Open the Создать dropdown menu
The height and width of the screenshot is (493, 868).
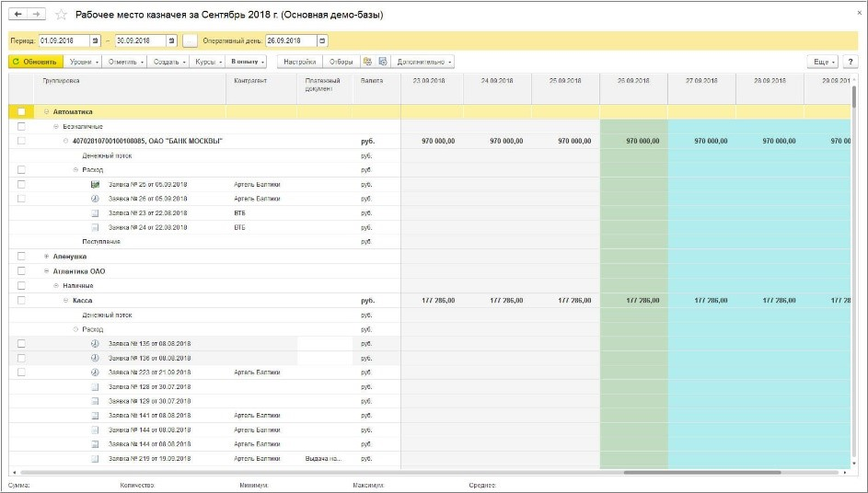[x=167, y=62]
